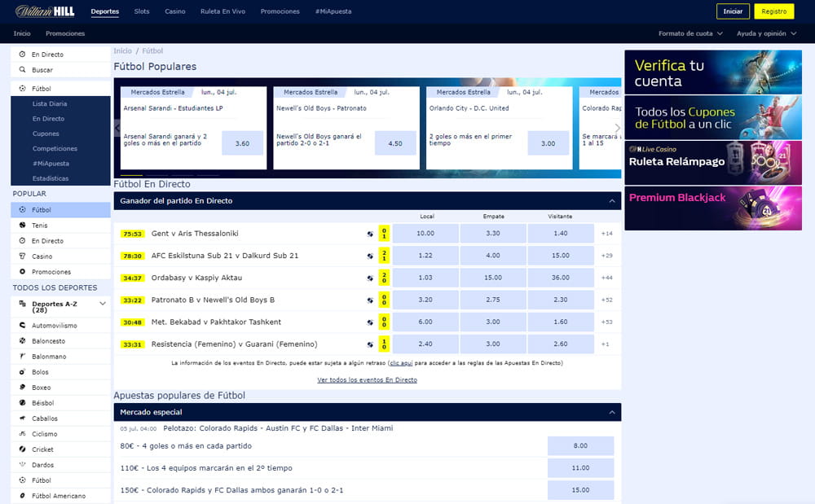This screenshot has width=815, height=504.
Task: Open the Inicio breadcrumb link
Action: click(x=123, y=50)
